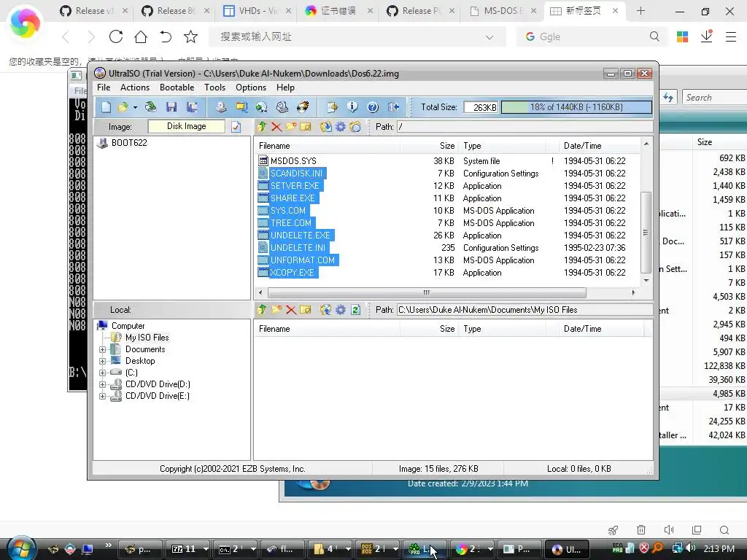Click the image Path input field
Screen dimensions: 747x560
tap(525, 127)
